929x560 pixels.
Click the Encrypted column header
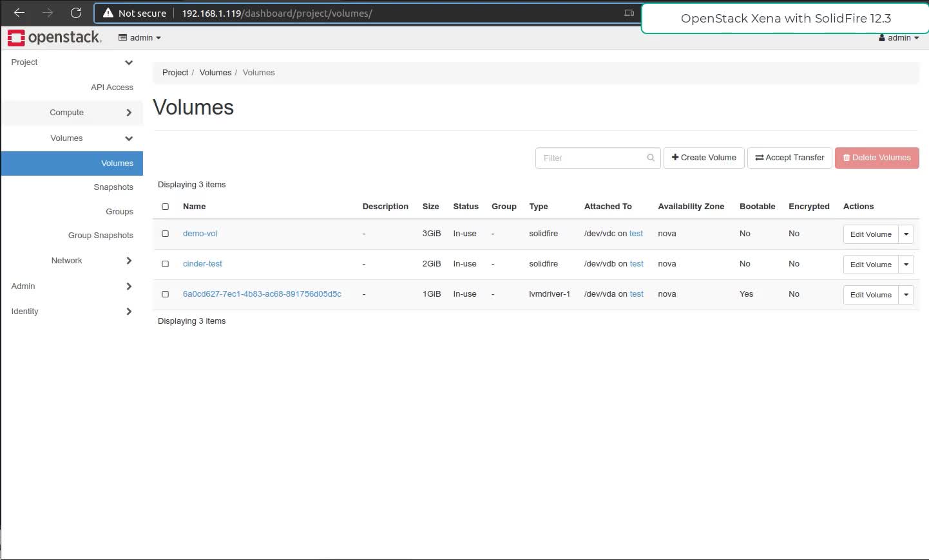pyautogui.click(x=809, y=207)
